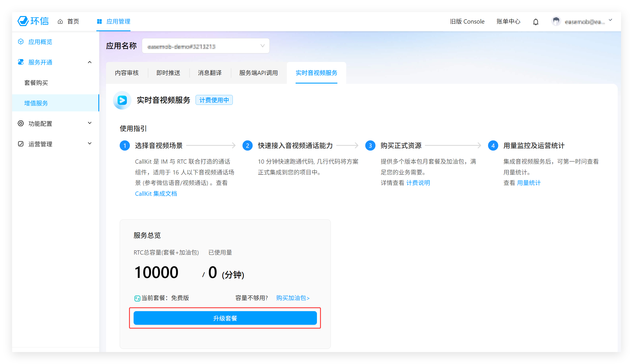This screenshot has width=633, height=364.
Task: Click the real-time audio/video service play icon
Action: coord(122,100)
